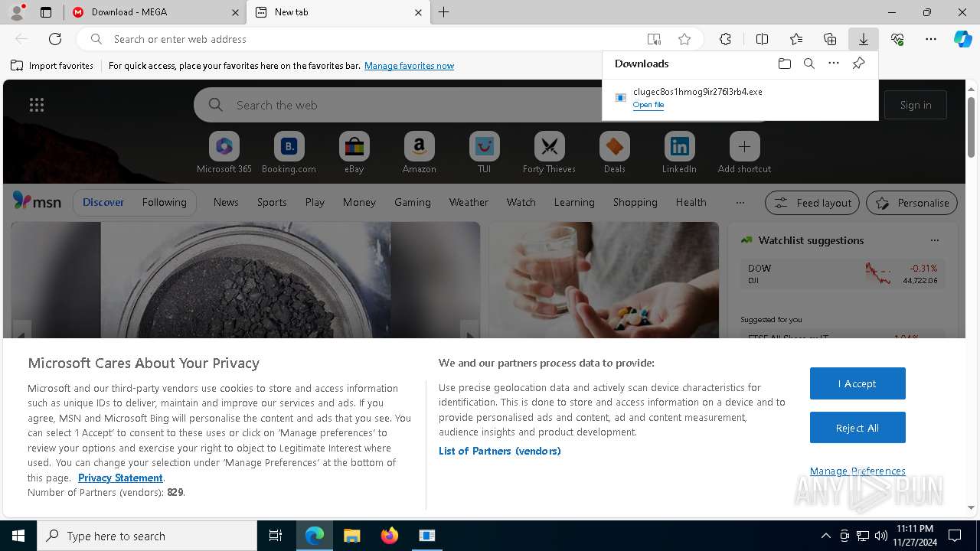Open the msn logo home
The image size is (980, 551).
pyautogui.click(x=37, y=202)
